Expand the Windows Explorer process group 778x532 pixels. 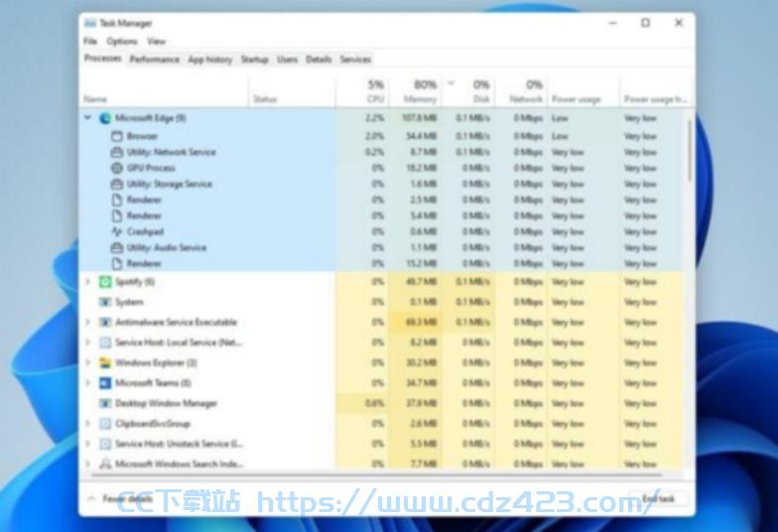pyautogui.click(x=87, y=363)
